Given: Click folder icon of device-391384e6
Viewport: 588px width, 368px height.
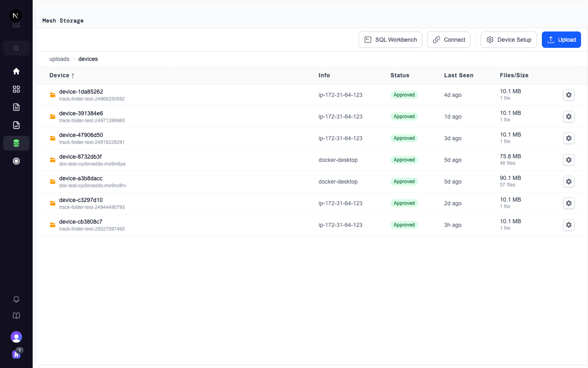Looking at the screenshot, I should click(53, 117).
